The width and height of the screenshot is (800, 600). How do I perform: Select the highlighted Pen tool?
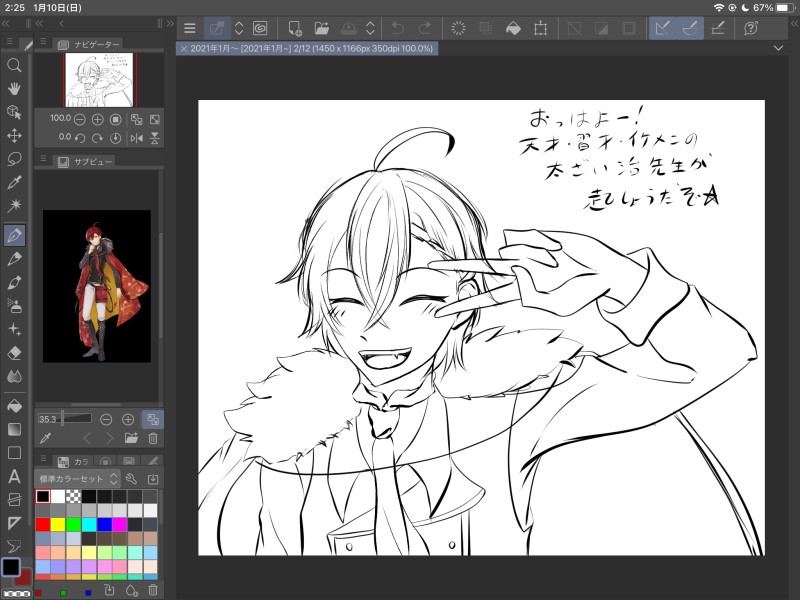[x=14, y=235]
